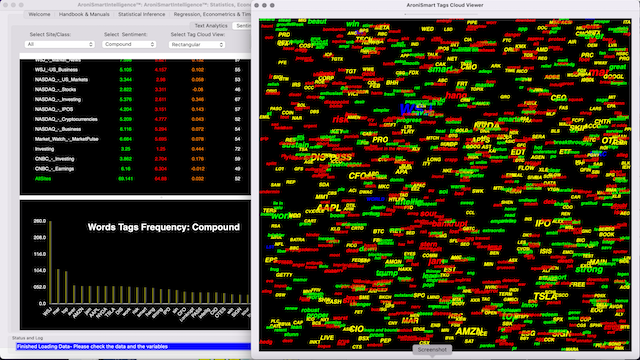
Task: Select the NASDAQ_-_Cryptocurrencies row
Action: pyautogui.click(x=135, y=119)
